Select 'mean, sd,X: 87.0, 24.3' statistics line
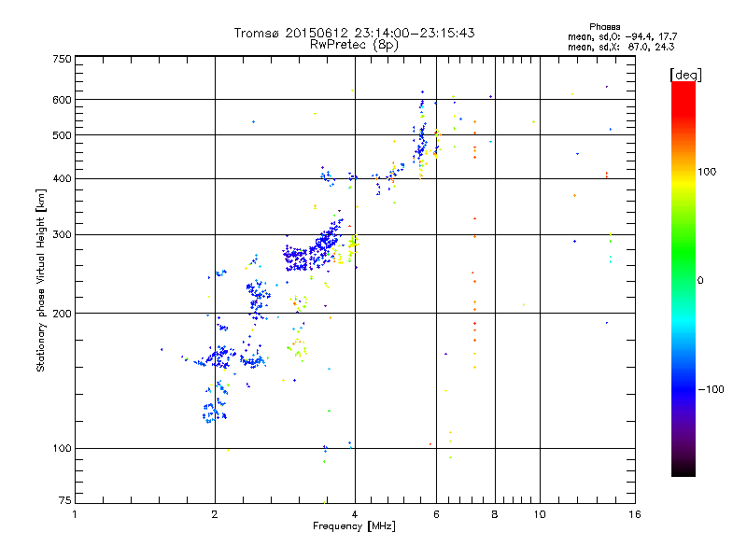Image resolution: width=747 pixels, height=560 pixels. pyautogui.click(x=621, y=47)
